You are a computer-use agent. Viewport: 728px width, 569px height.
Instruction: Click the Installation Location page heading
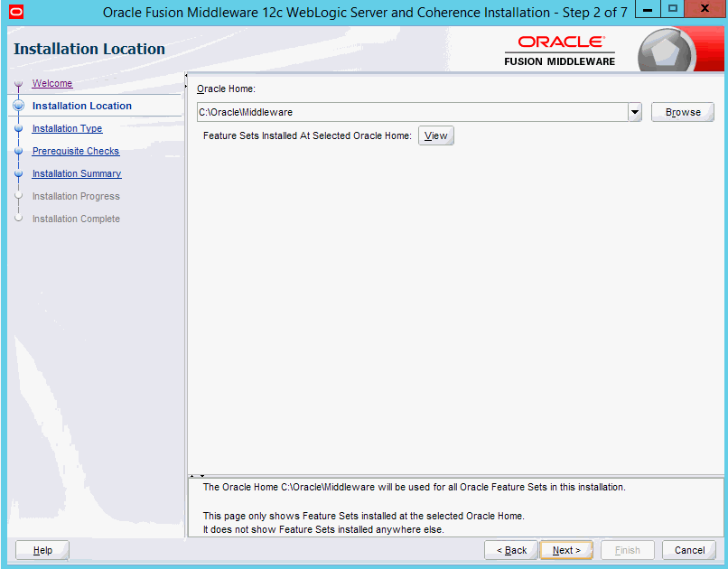tap(89, 49)
